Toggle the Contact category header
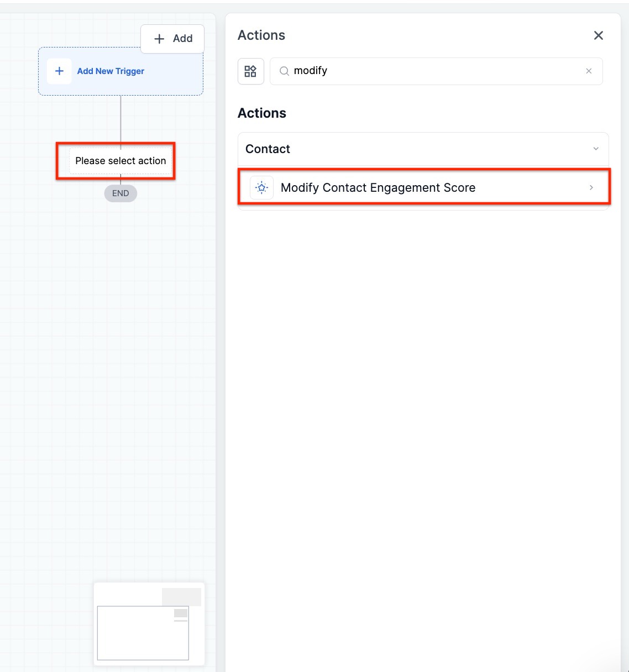The width and height of the screenshot is (629, 672). 423,149
